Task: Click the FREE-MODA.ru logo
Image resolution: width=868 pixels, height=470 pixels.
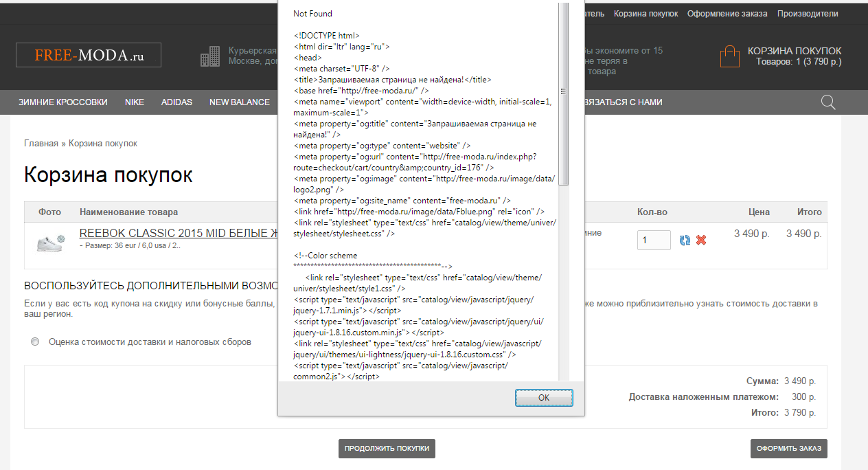Action: point(89,55)
